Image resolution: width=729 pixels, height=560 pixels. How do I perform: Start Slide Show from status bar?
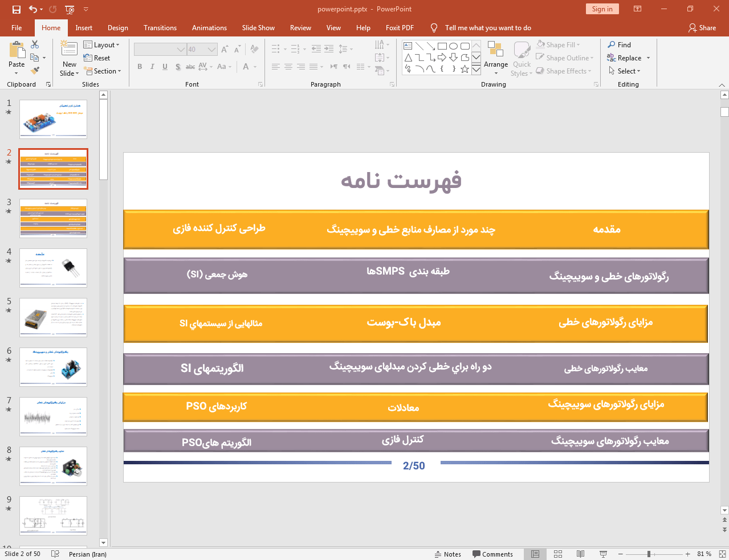[x=603, y=554]
